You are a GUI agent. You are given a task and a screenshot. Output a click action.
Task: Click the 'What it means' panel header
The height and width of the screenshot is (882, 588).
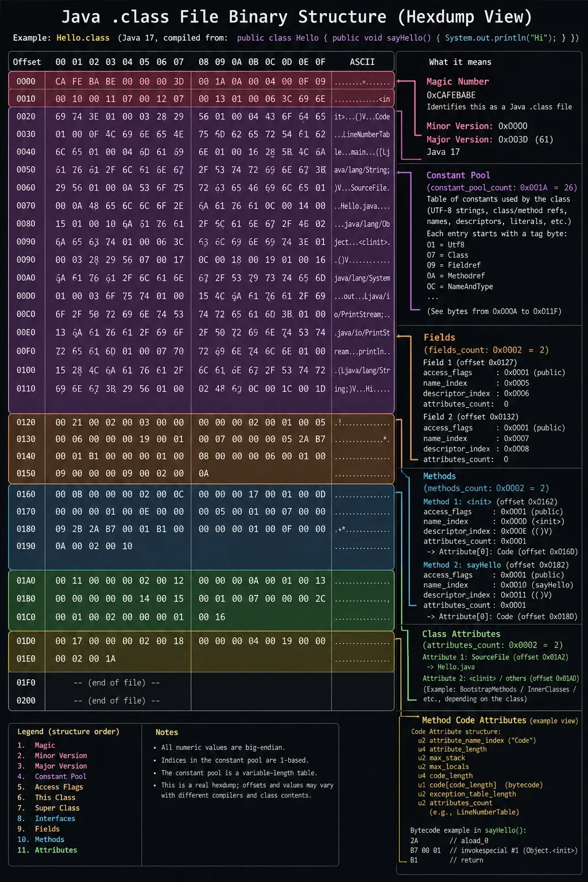460,62
